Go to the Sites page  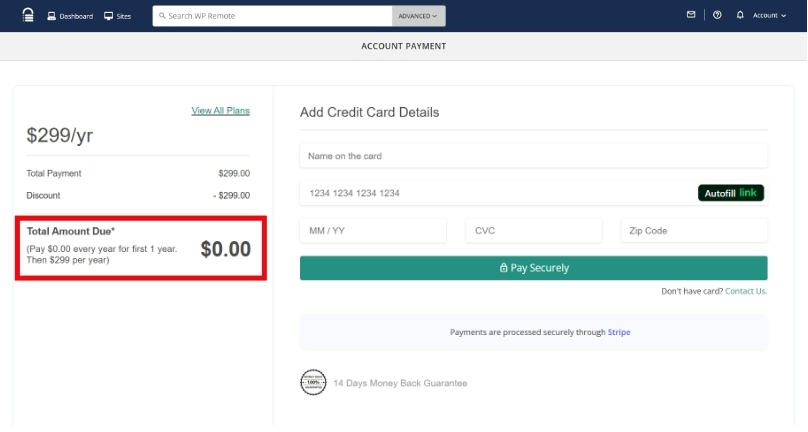tap(117, 16)
